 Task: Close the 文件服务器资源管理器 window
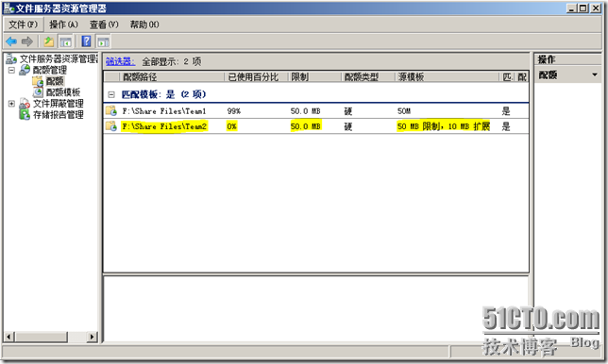click(596, 8)
